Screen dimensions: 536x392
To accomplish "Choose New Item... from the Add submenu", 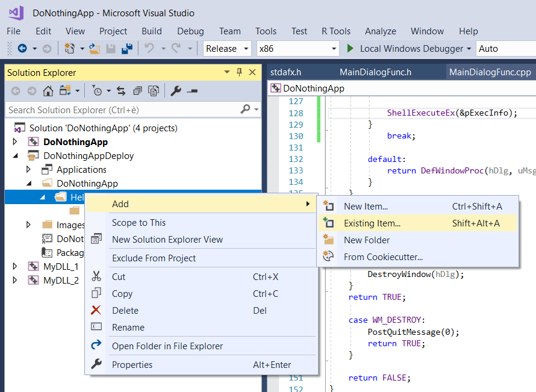I will coord(418,207).
